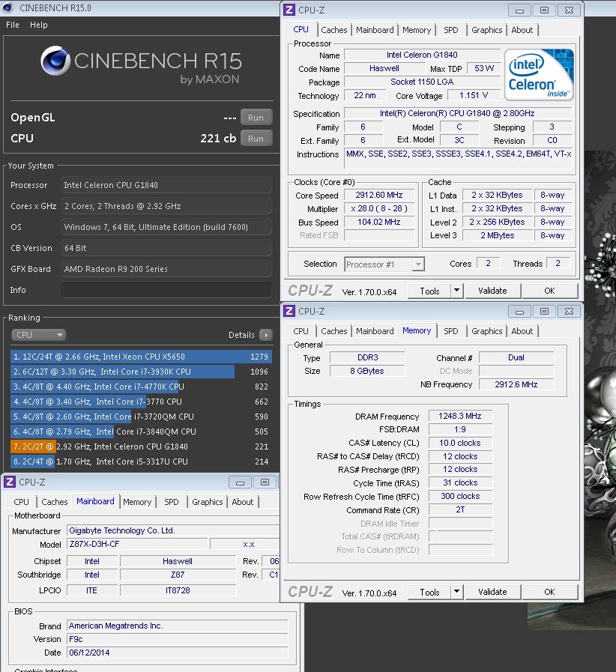Click OK in Memory CPU-Z window

pyautogui.click(x=549, y=593)
